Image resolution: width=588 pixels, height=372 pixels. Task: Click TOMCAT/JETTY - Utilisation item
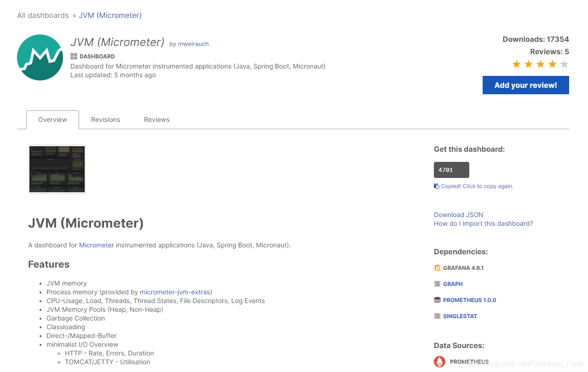pyautogui.click(x=108, y=362)
